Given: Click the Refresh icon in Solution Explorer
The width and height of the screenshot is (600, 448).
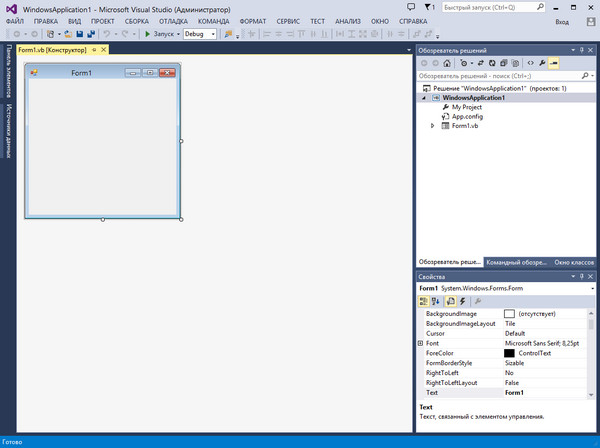Looking at the screenshot, I should [492, 63].
